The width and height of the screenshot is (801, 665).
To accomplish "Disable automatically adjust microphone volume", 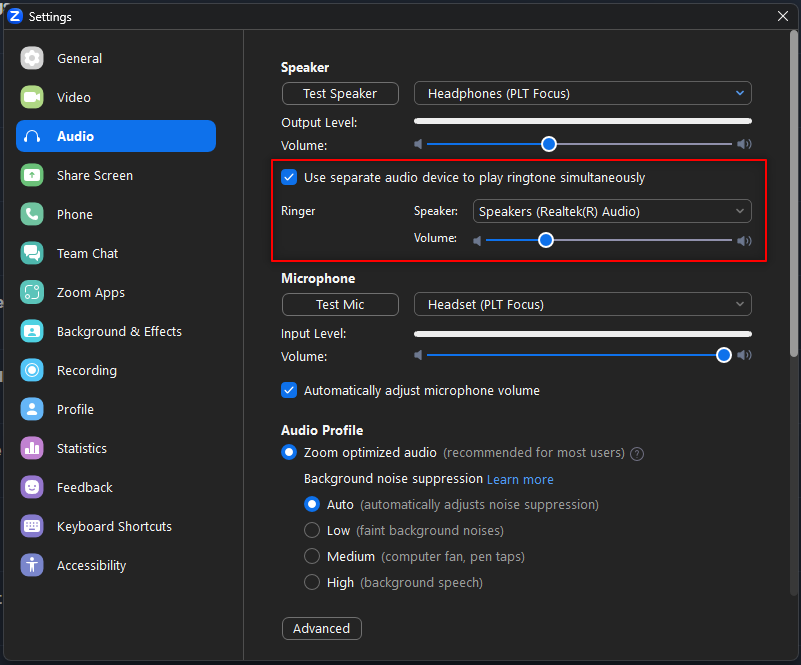I will (x=289, y=390).
